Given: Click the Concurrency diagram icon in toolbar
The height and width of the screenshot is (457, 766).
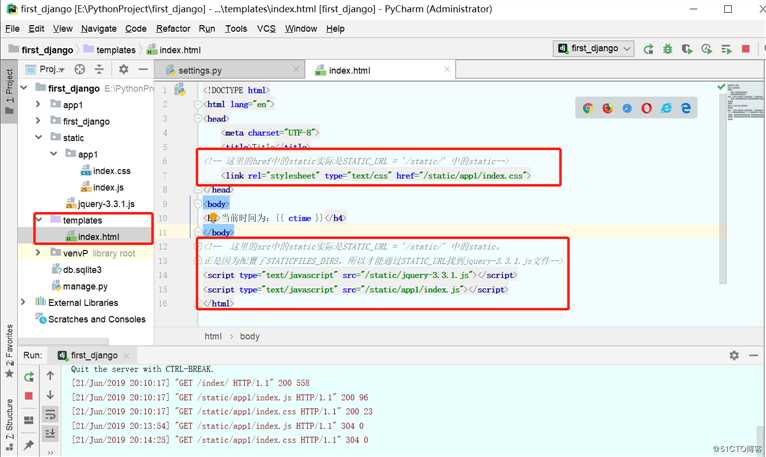Looking at the screenshot, I should pos(726,49).
